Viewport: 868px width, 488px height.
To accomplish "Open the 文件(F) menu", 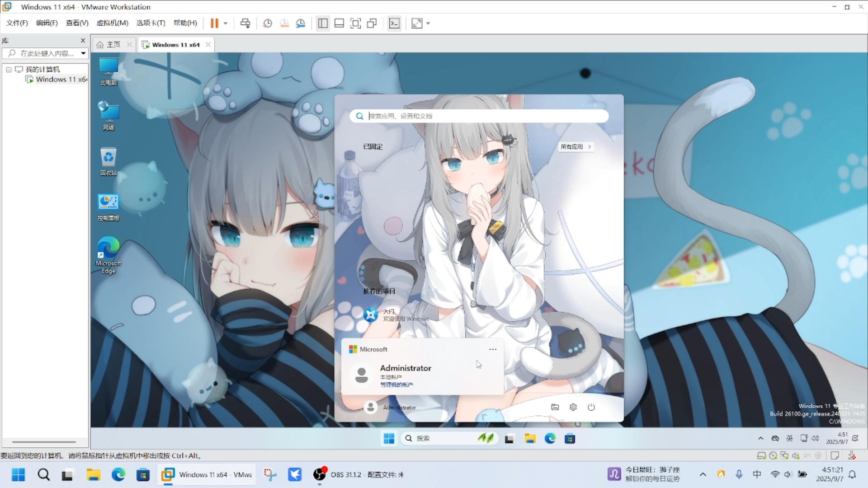I will pos(17,23).
